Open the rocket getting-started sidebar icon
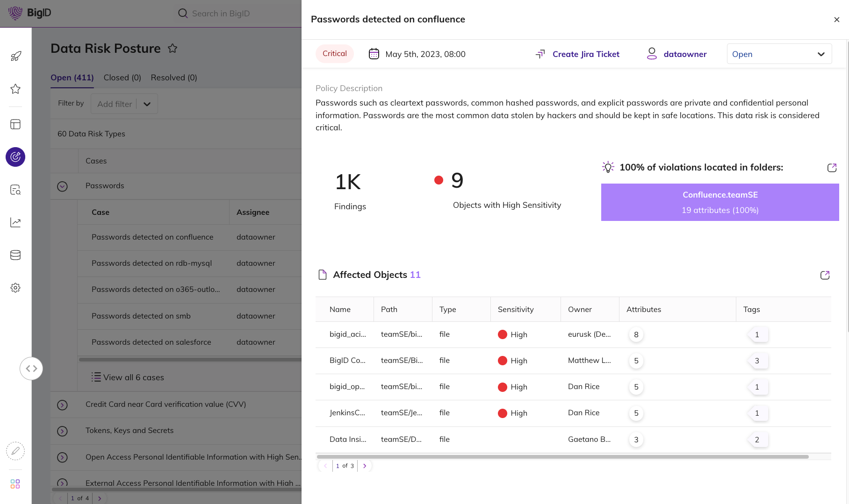The image size is (849, 504). [x=15, y=57]
